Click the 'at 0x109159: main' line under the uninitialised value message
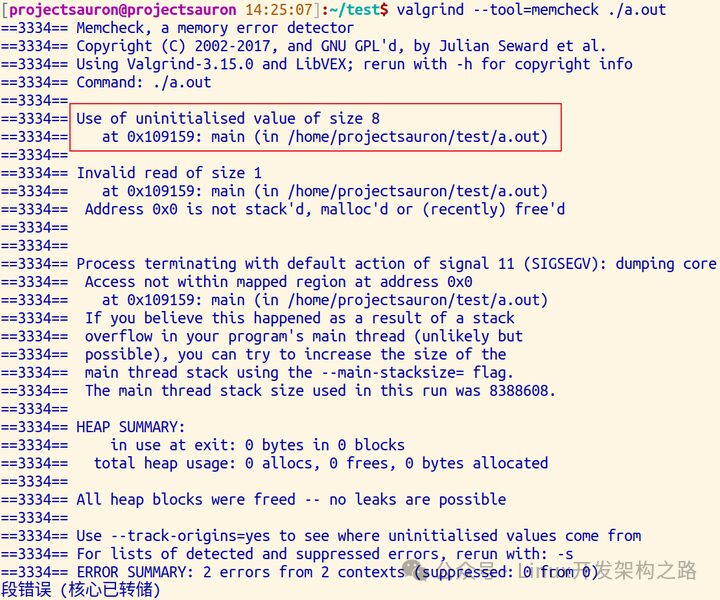720x600 pixels. tap(325, 137)
